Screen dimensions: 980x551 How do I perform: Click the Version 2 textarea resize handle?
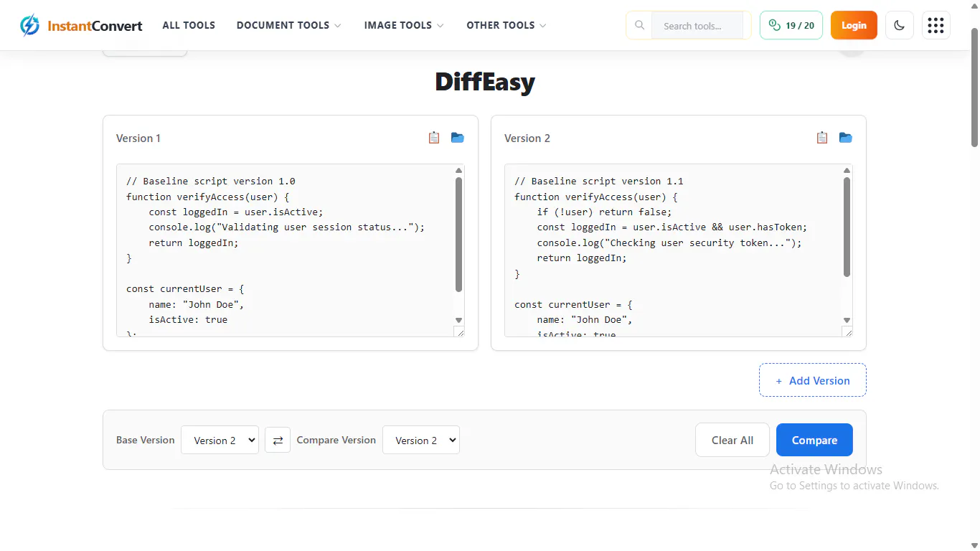pos(847,331)
